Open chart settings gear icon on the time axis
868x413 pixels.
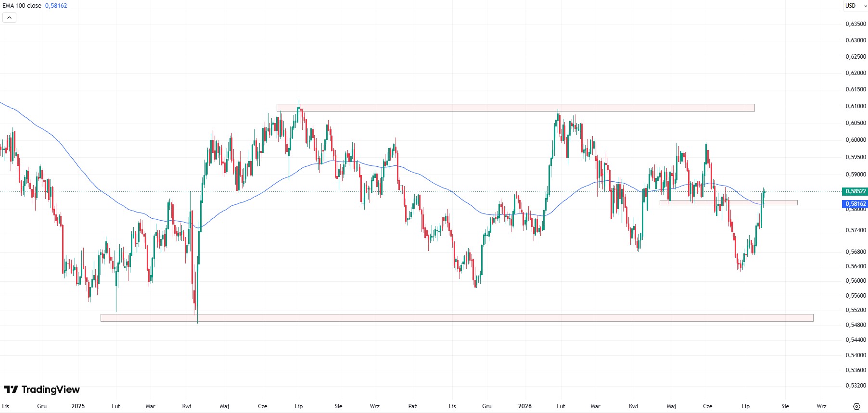click(856, 406)
